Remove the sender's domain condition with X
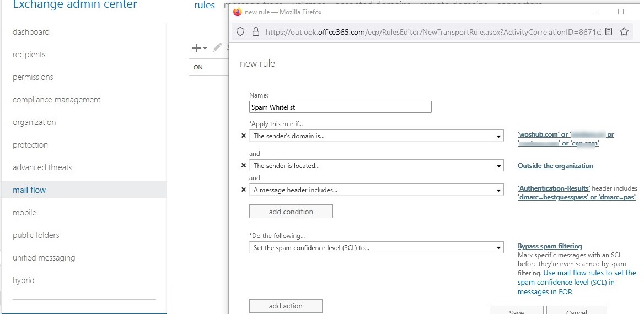Screen dimensions: 644x314 244,136
